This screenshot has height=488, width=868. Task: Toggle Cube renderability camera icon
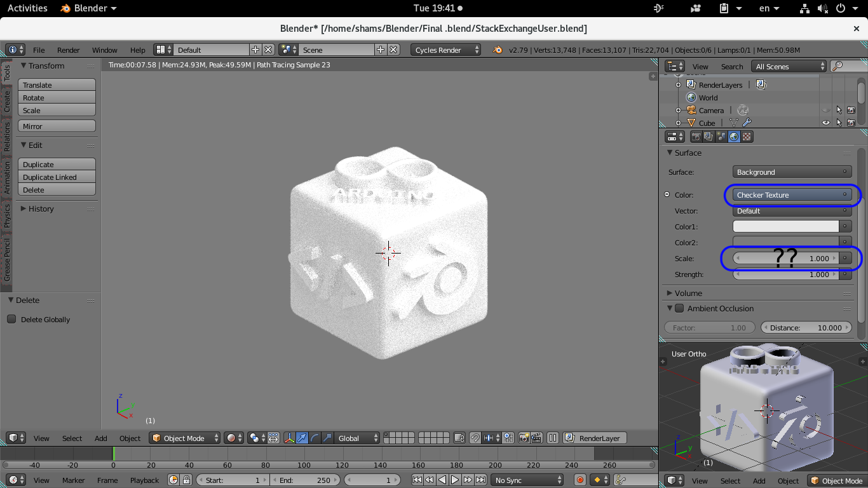tap(851, 123)
